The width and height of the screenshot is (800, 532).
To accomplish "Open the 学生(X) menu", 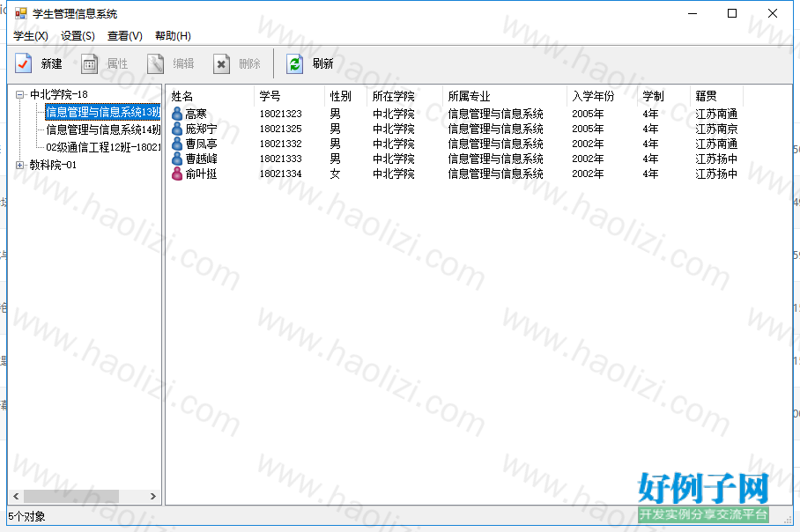I will coord(31,36).
